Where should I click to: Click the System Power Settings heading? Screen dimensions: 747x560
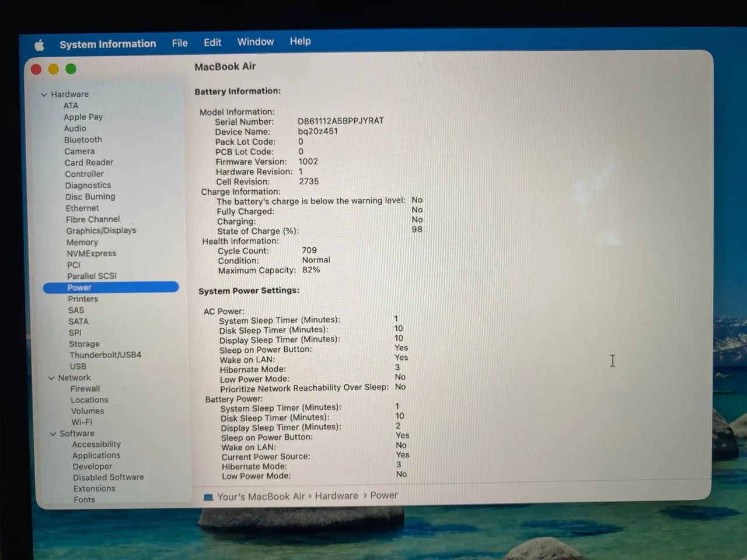(249, 290)
